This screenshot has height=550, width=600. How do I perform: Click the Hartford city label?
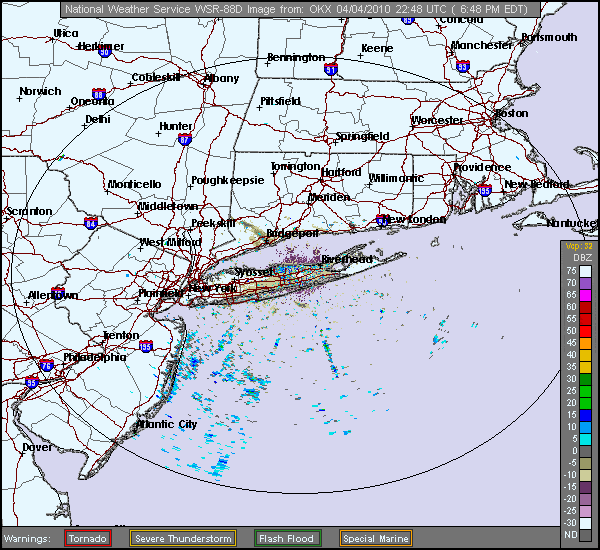(x=341, y=173)
